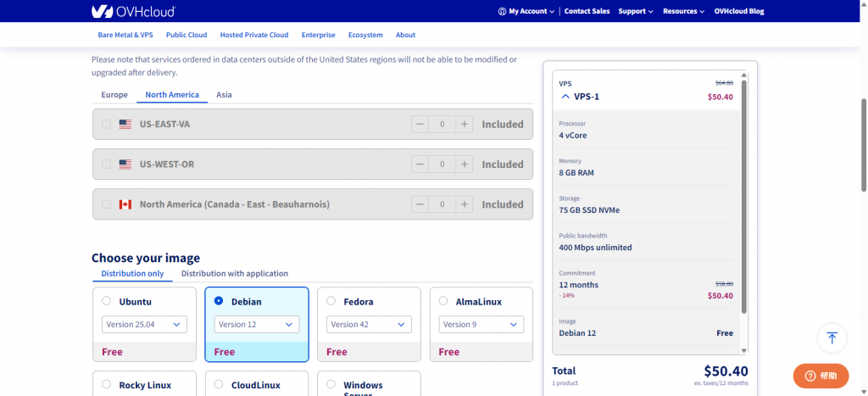Viewport: 868px width, 396px height.
Task: Open AlmaLinux Version 9 dropdown
Action: click(481, 325)
